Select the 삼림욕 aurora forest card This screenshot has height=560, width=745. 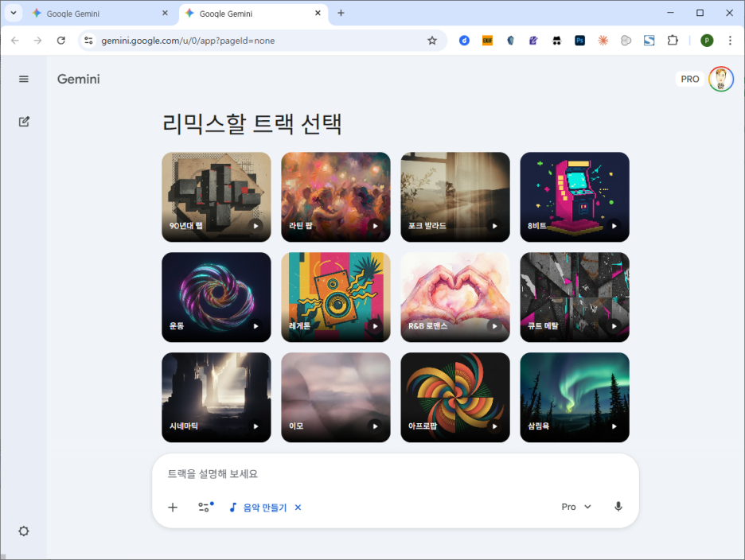pyautogui.click(x=575, y=397)
